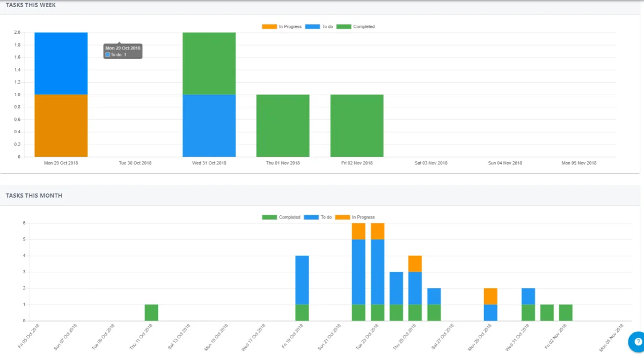Image resolution: width=644 pixels, height=356 pixels.
Task: Toggle Completed legend in monthly chart
Action: pos(281,217)
